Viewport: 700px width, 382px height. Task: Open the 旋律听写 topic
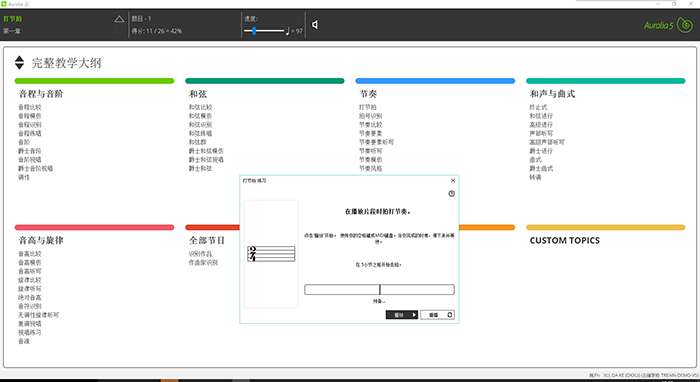coord(29,289)
